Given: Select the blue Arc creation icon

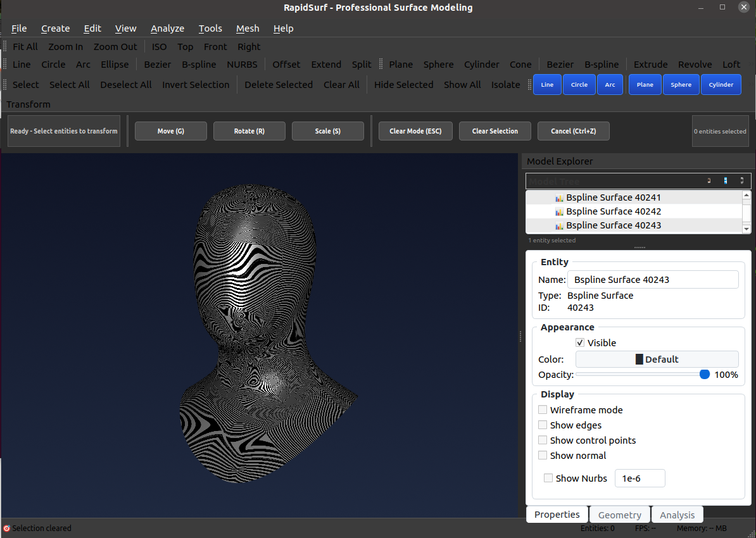Looking at the screenshot, I should pos(610,84).
